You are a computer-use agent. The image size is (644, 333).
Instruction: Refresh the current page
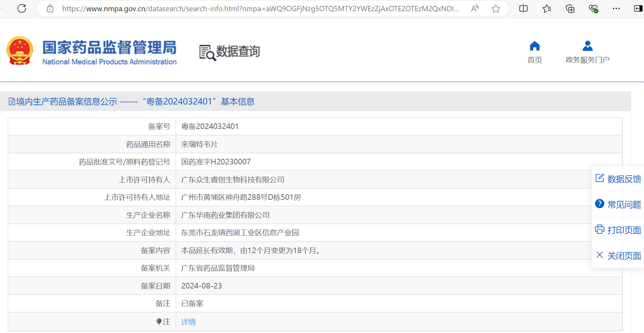tap(22, 8)
